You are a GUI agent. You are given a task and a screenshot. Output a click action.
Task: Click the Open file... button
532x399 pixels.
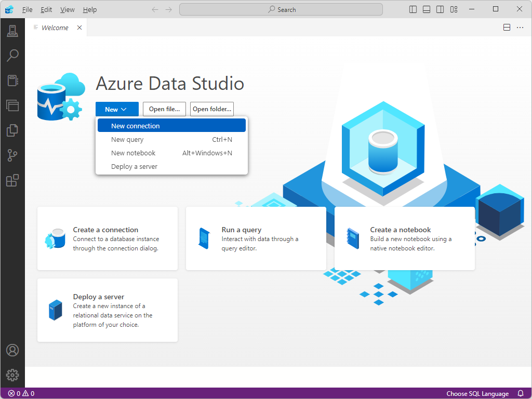coord(164,109)
